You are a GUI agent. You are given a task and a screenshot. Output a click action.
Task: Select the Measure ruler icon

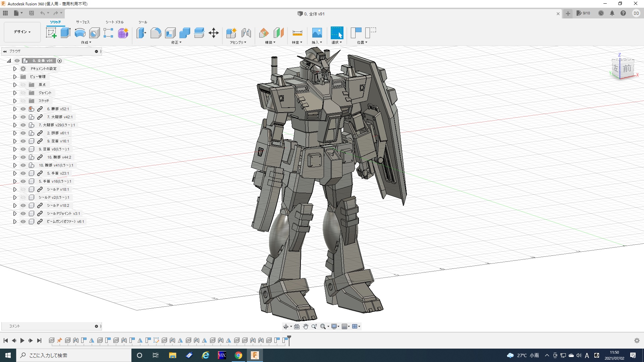(x=297, y=33)
